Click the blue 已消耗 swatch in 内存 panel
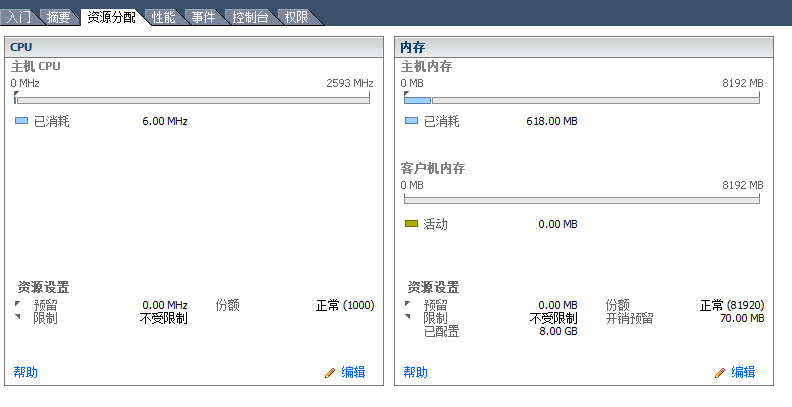The width and height of the screenshot is (792, 407). tap(412, 121)
